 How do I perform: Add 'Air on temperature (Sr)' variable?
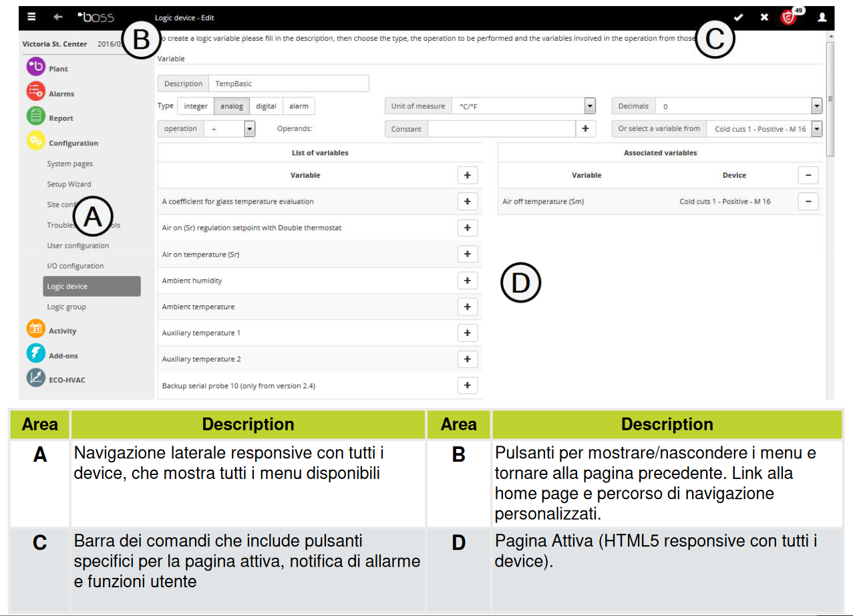point(467,254)
